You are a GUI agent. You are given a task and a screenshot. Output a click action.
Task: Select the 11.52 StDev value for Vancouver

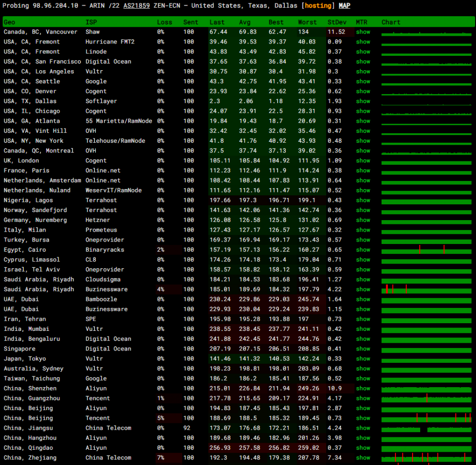(336, 32)
